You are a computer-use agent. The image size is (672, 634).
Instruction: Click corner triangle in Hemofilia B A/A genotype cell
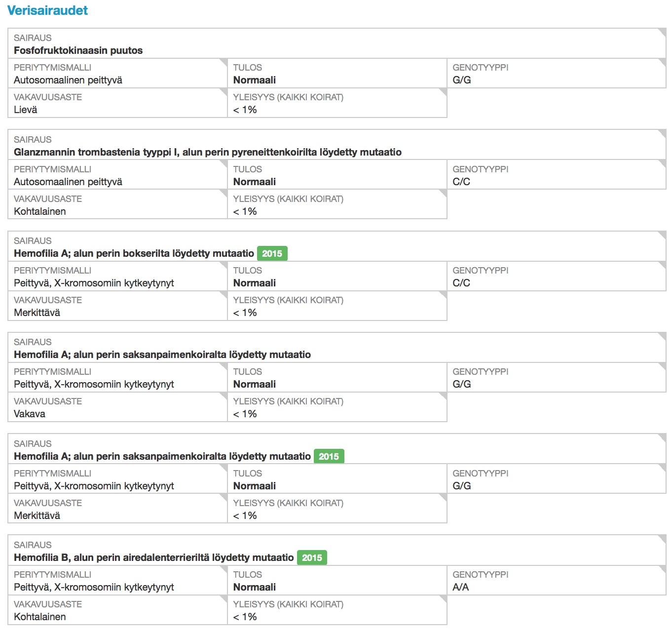[x=663, y=569]
